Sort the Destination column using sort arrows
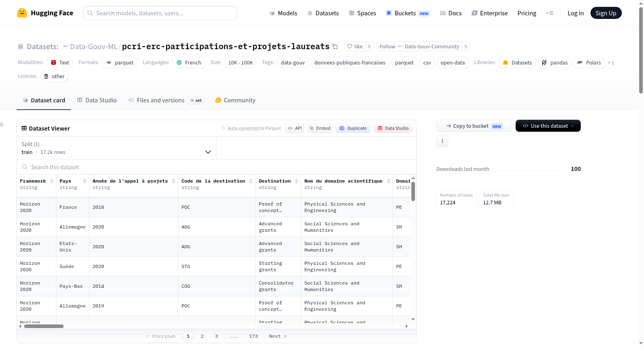 coord(297,181)
